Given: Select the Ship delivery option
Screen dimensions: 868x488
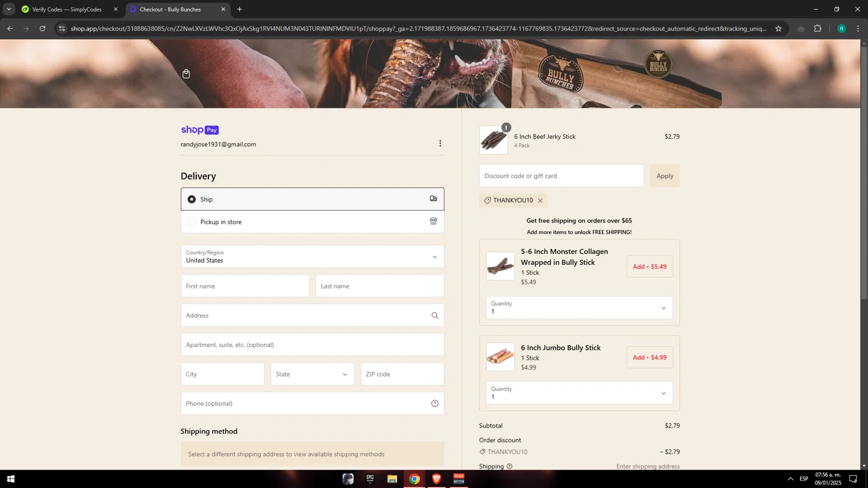Looking at the screenshot, I should point(312,199).
